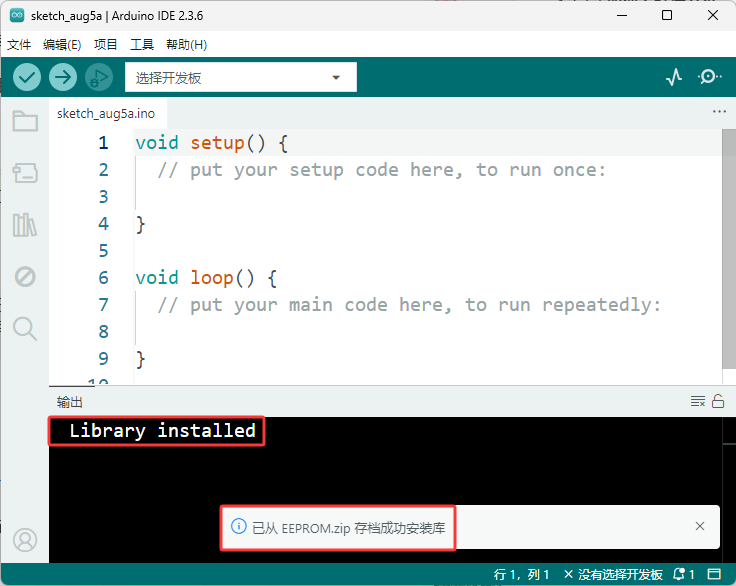Click 没有选择开发板 in status bar

(613, 574)
